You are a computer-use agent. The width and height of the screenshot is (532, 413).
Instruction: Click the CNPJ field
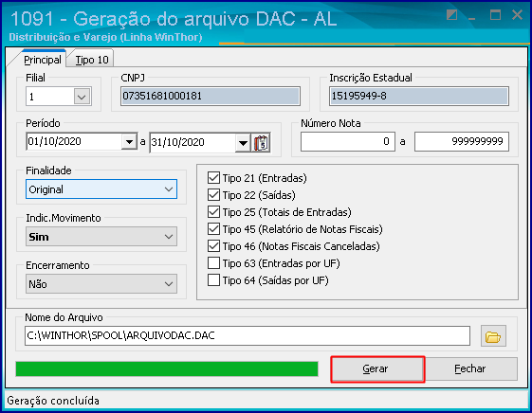[x=211, y=97]
